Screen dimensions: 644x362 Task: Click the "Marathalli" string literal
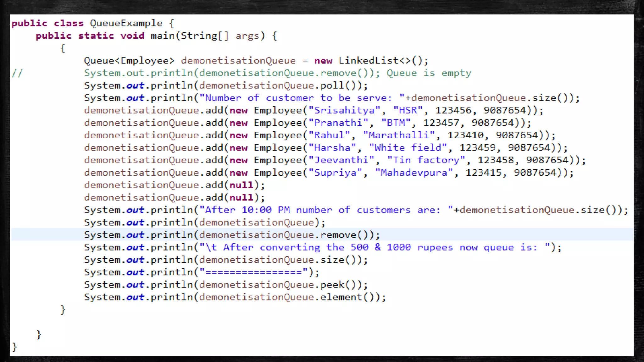(399, 135)
